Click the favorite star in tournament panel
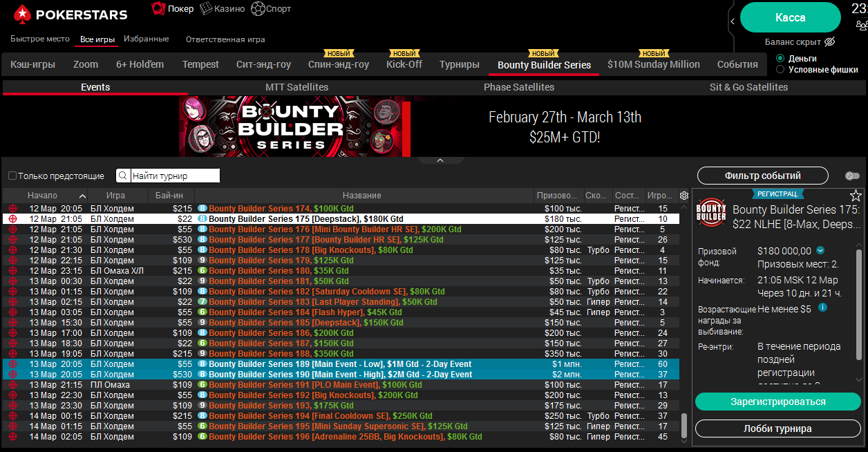 [856, 196]
